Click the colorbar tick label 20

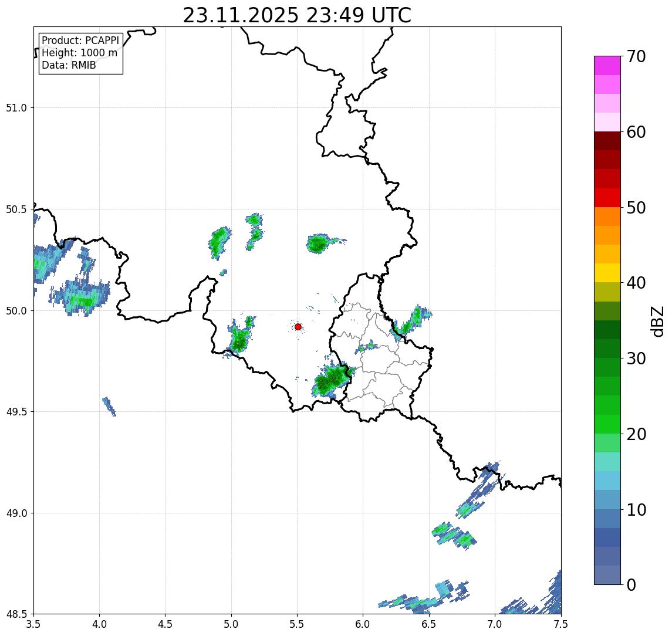click(636, 434)
